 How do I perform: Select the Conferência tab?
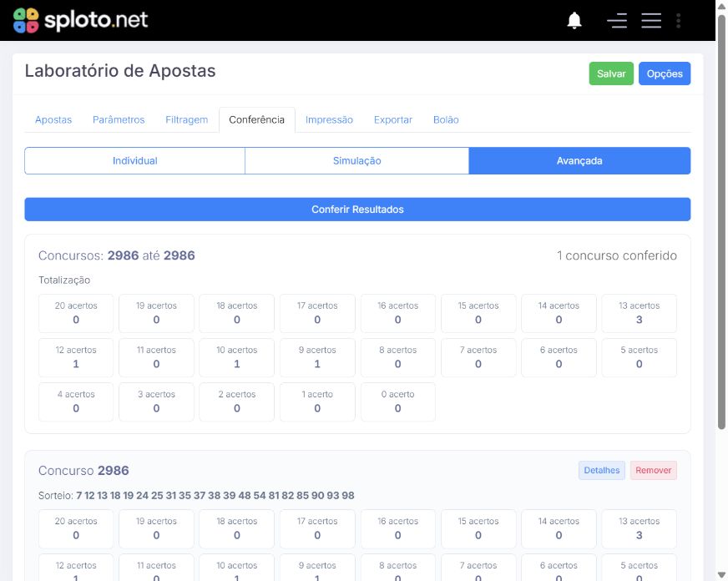(x=257, y=119)
